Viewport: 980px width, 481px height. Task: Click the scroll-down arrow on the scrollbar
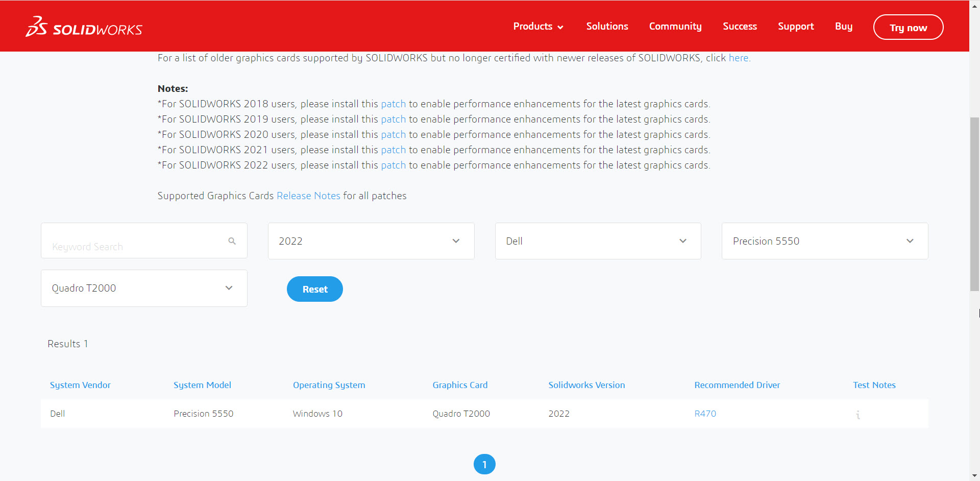click(974, 475)
